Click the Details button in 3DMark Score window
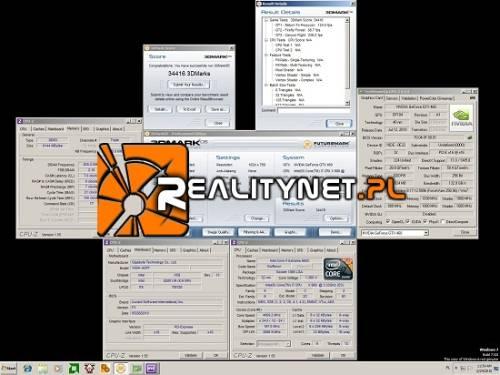500x375 pixels. pos(160,109)
